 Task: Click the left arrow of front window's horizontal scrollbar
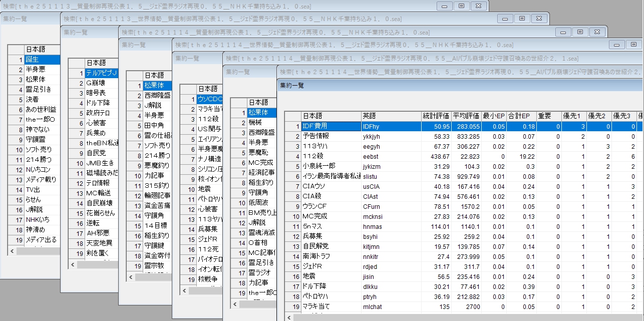(x=289, y=317)
